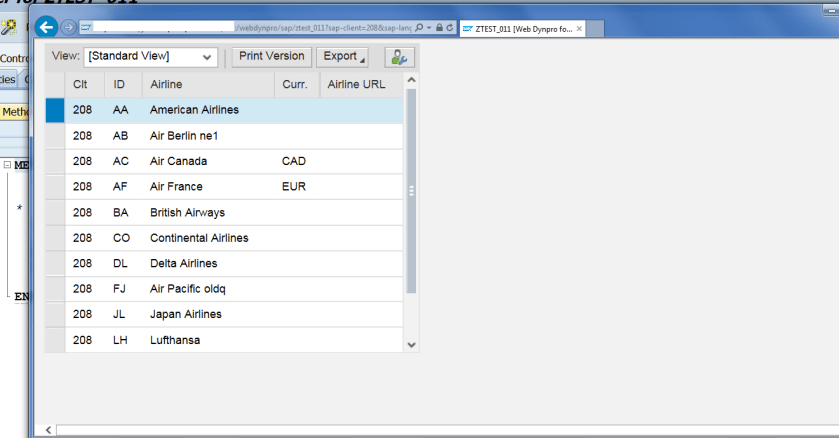Click the 'American Airlines' cell
The width and height of the screenshot is (839, 438).
[x=209, y=110]
